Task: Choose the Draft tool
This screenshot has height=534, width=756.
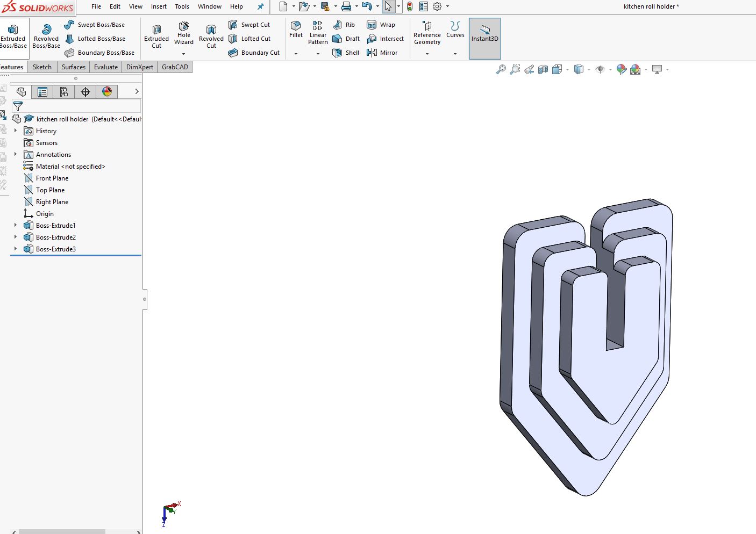Action: (x=346, y=39)
